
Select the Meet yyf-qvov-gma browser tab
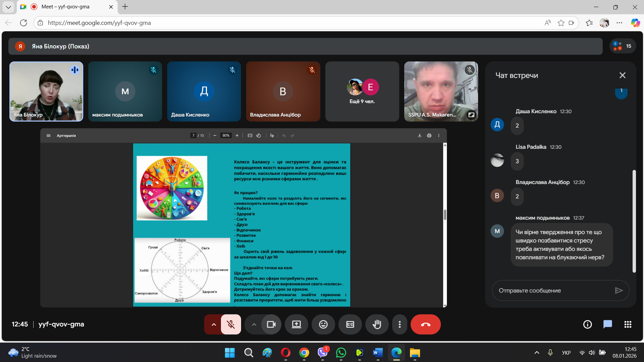point(65,7)
